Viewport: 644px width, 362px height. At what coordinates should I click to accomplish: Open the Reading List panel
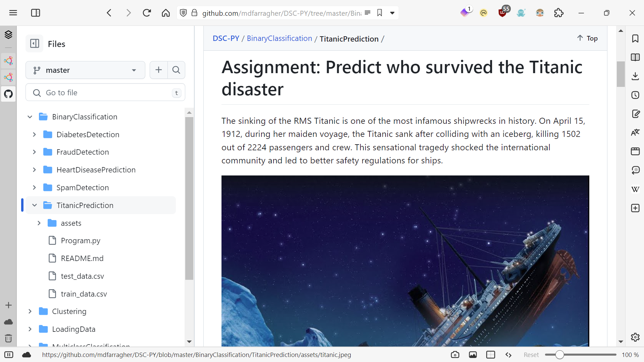(635, 57)
